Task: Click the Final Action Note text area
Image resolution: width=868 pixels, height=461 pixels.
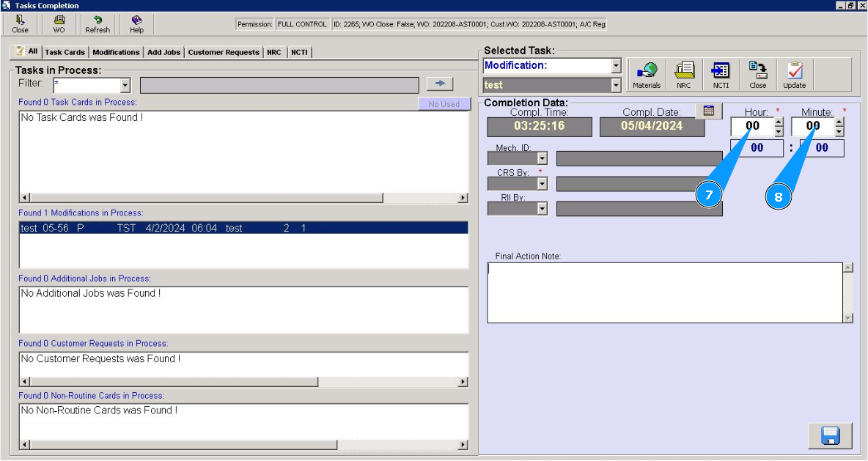Action: pos(665,292)
